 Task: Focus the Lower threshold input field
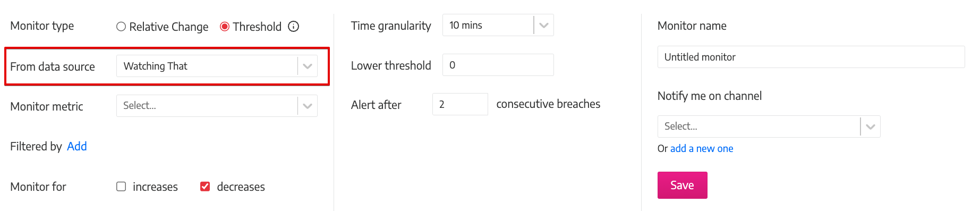[x=498, y=65]
